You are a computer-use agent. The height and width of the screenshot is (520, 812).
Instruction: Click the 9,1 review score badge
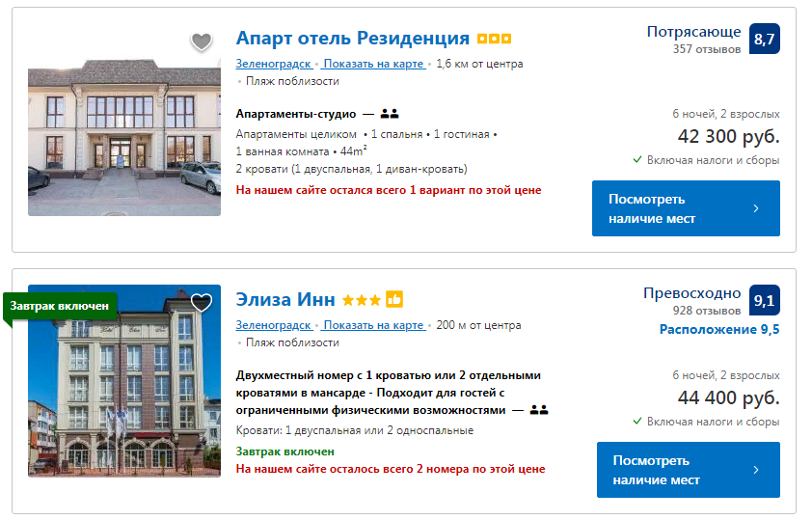(x=765, y=300)
